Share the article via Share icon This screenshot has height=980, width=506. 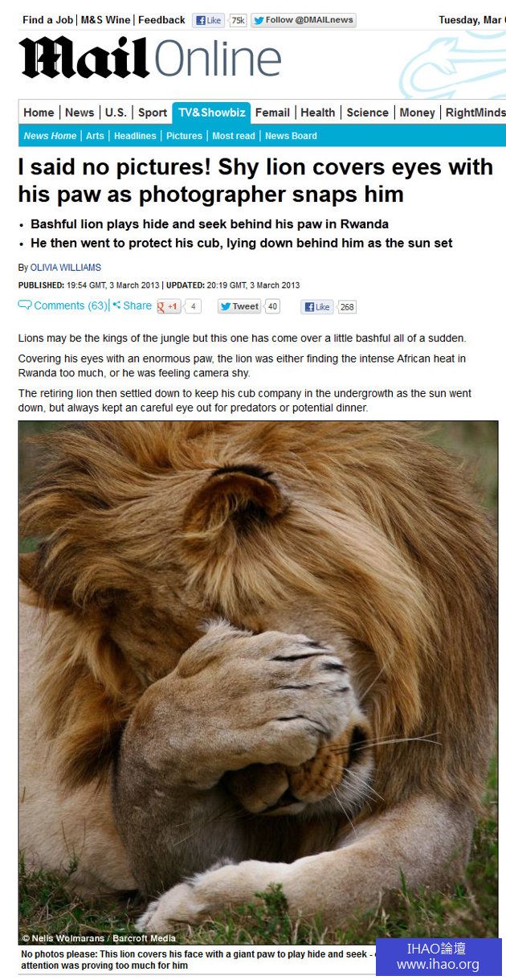132,305
